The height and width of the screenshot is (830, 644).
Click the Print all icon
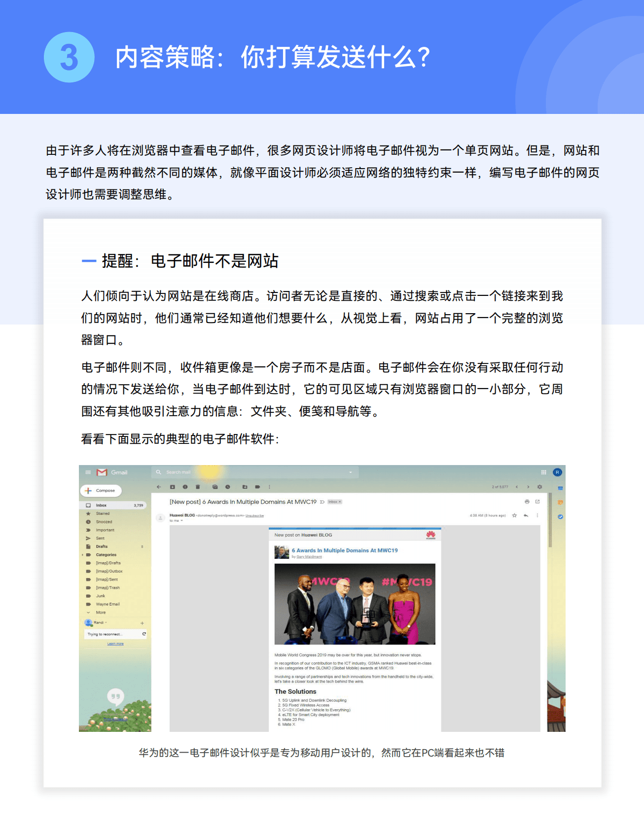click(x=527, y=502)
